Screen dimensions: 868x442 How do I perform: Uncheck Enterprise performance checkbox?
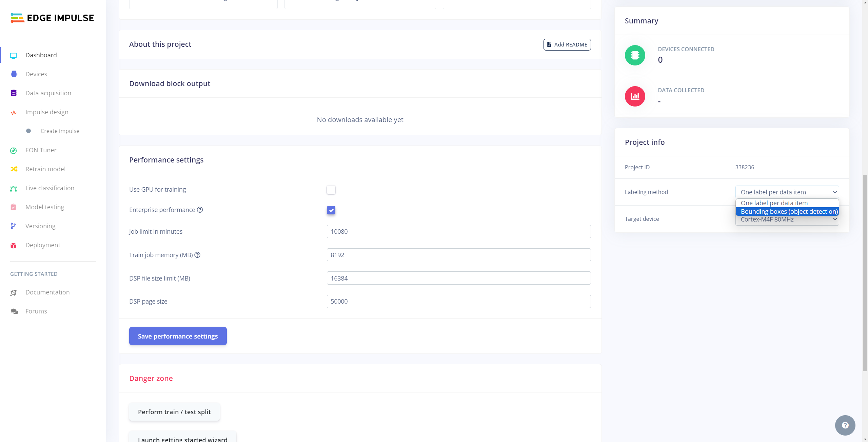click(x=331, y=210)
